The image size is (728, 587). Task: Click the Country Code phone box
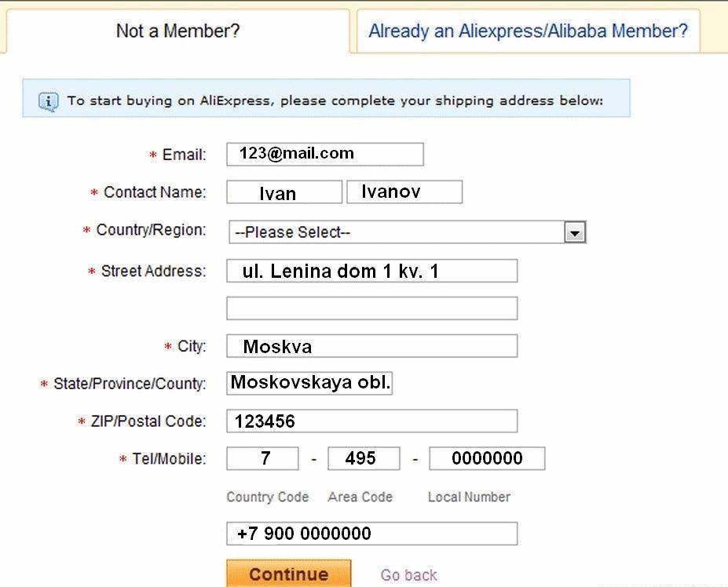point(262,458)
